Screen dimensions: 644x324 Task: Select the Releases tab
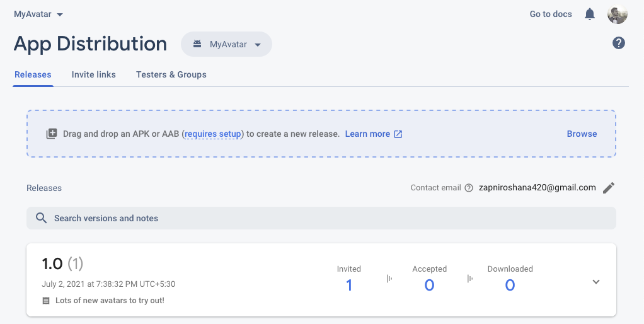pyautogui.click(x=33, y=74)
